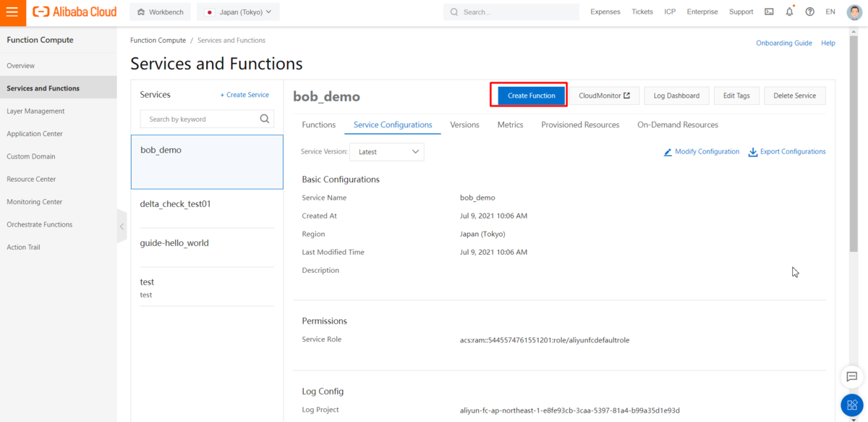Select the bob_demo service
Screen dimensions: 868x422
[x=207, y=162]
